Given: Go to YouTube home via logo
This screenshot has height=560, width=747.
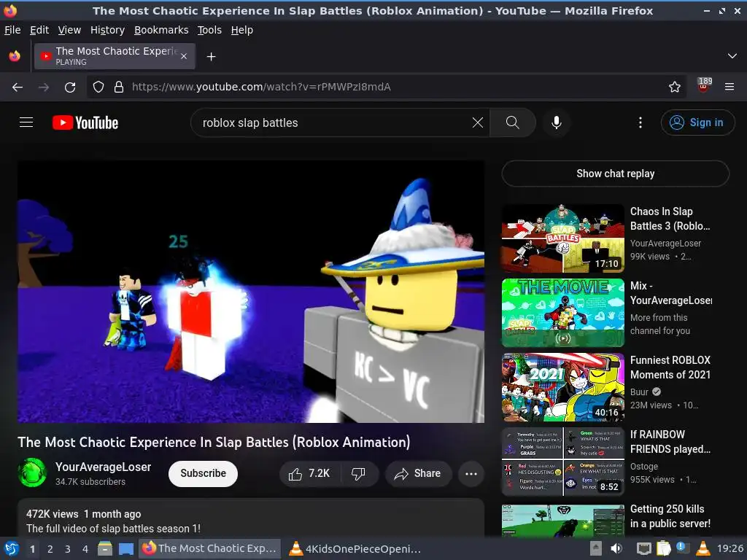Looking at the screenshot, I should (x=85, y=122).
